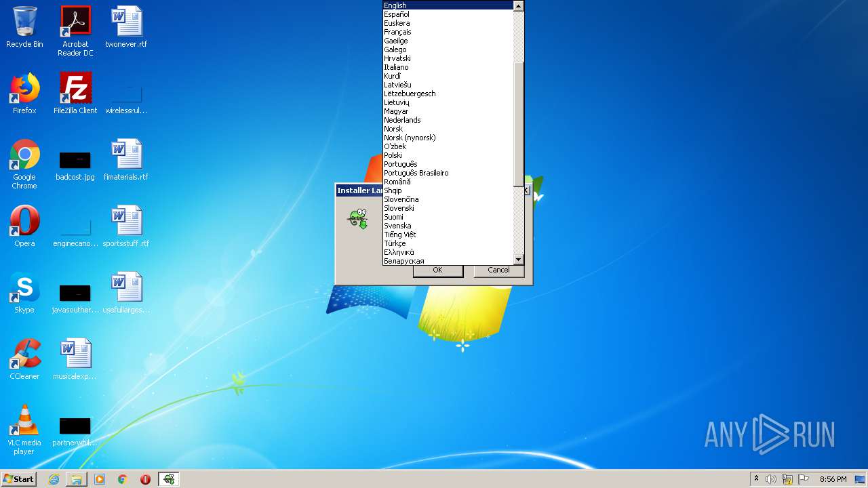Select Suomi language entry

point(448,217)
